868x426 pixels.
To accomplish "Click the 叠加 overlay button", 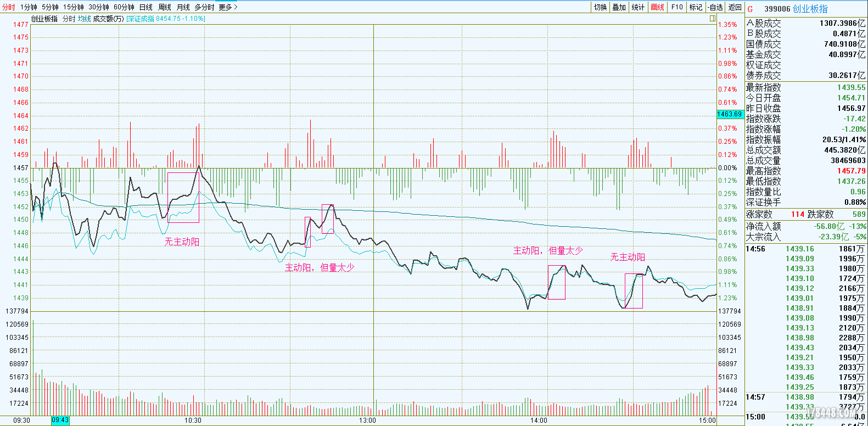I will pyautogui.click(x=619, y=7).
